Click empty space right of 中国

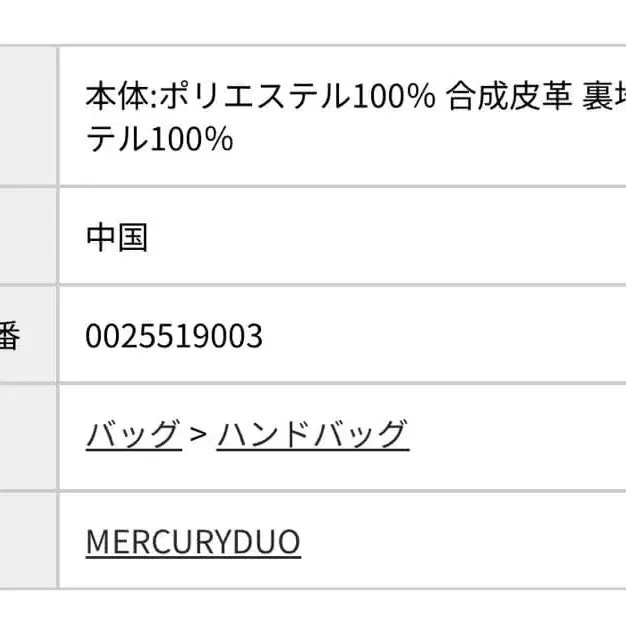click(380, 238)
